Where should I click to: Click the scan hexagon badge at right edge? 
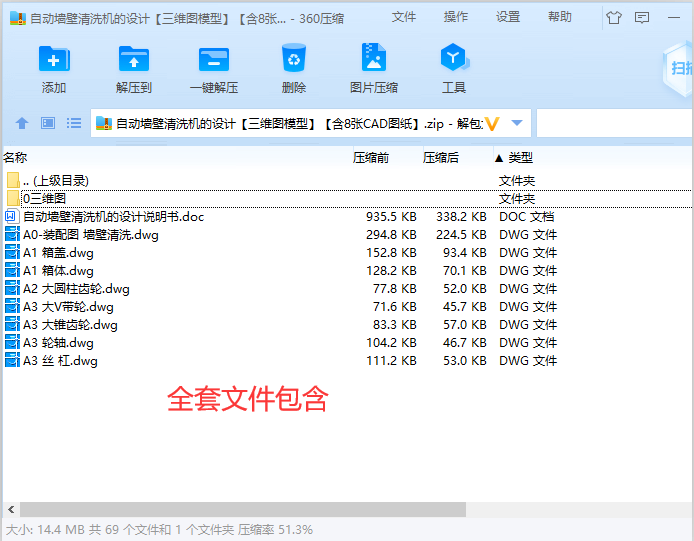coord(679,68)
